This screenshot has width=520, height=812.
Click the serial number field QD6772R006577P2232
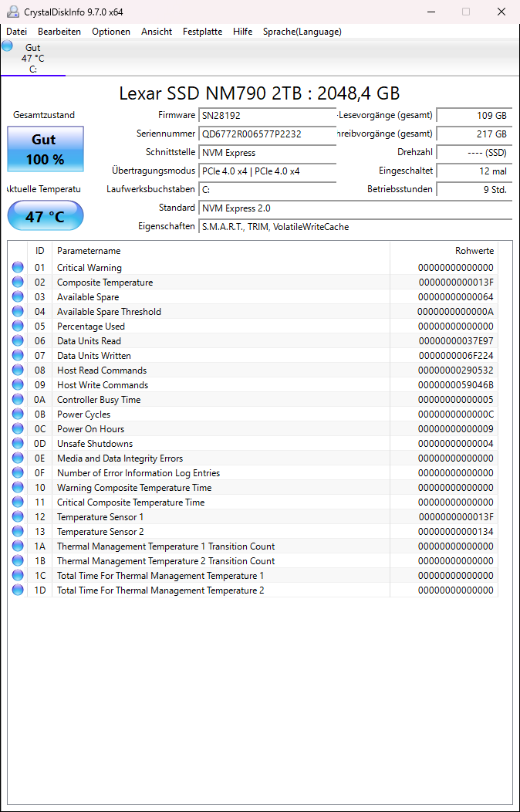coord(268,134)
